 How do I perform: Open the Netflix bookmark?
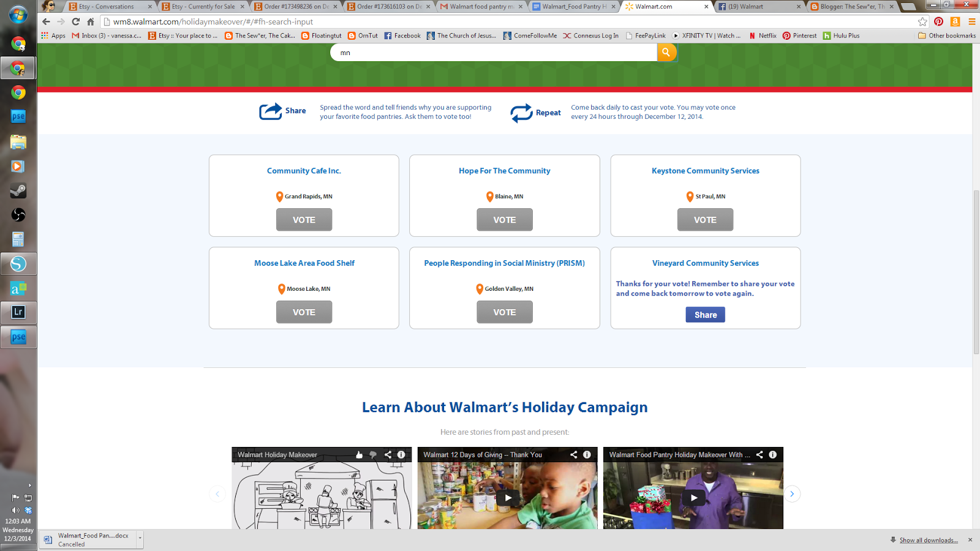(x=763, y=36)
